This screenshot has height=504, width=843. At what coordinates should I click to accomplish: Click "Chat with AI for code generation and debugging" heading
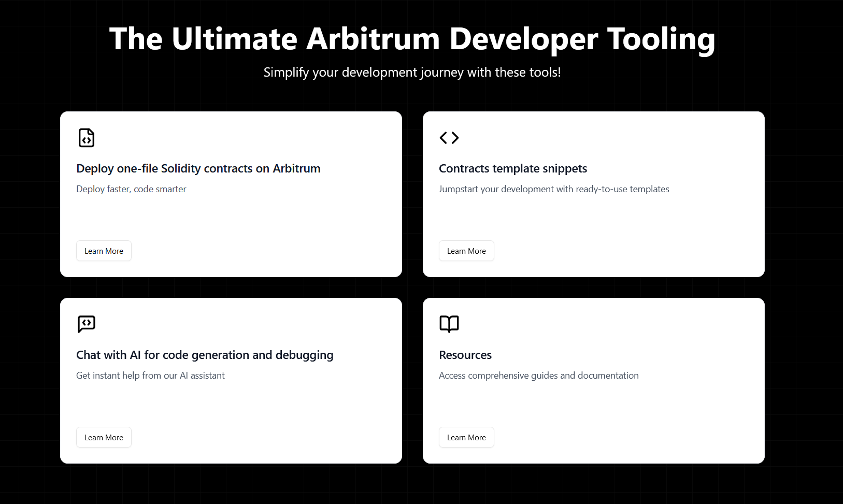point(205,355)
